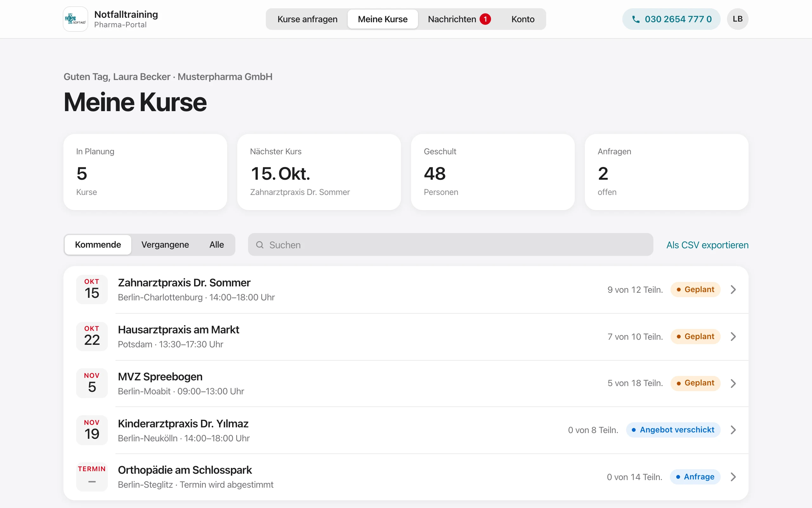
Task: Open the Anfragen 2 offen card
Action: pos(666,172)
